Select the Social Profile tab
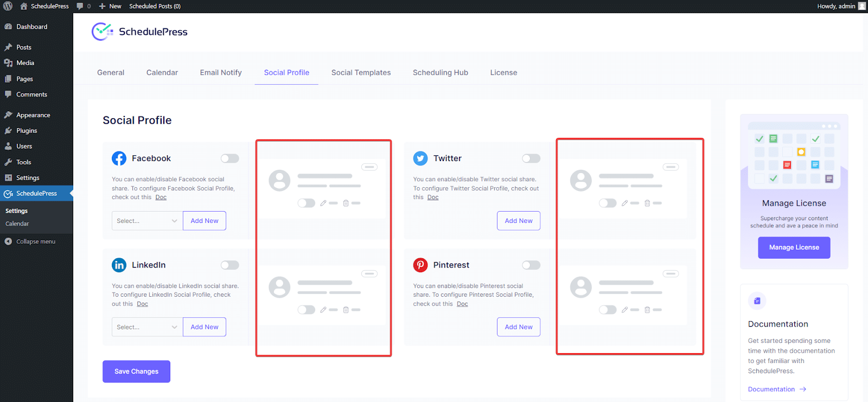This screenshot has height=402, width=868. (x=286, y=72)
